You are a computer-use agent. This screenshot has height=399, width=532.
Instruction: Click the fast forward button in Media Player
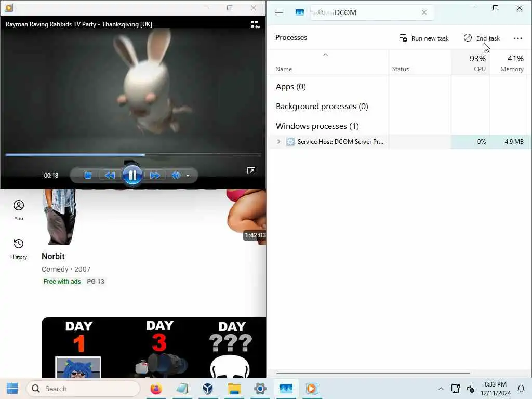(155, 176)
